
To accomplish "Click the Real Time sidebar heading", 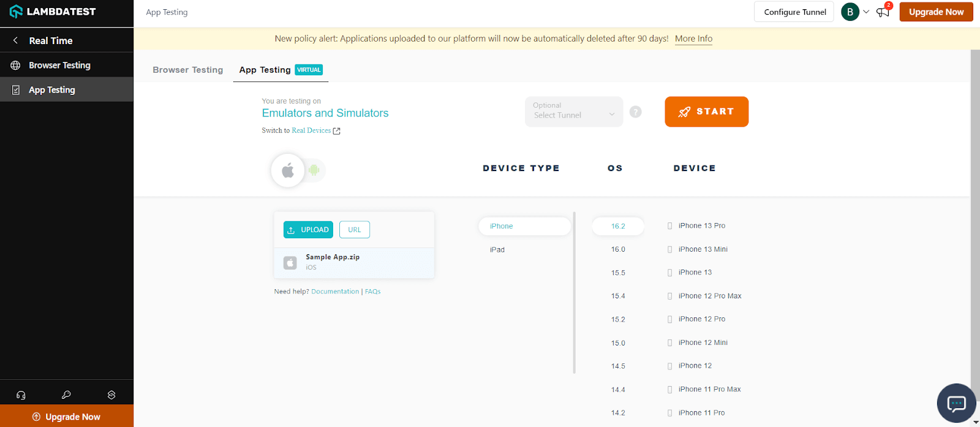I will [x=51, y=40].
